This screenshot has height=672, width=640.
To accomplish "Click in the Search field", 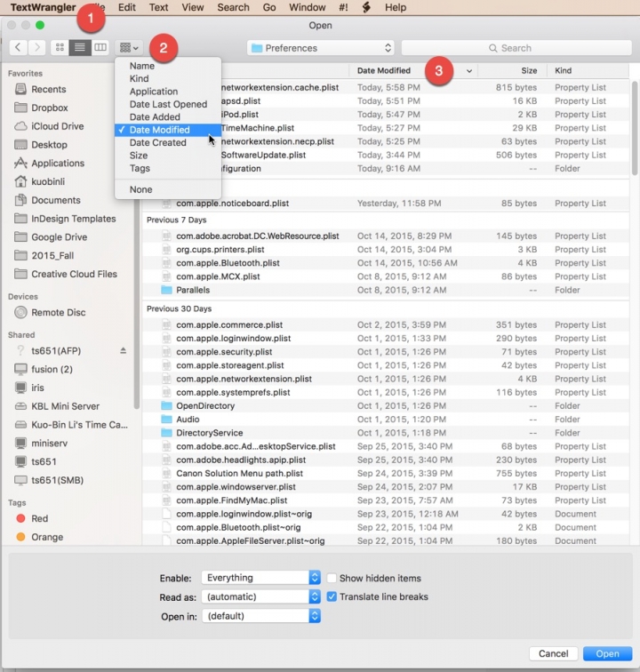I will (516, 48).
